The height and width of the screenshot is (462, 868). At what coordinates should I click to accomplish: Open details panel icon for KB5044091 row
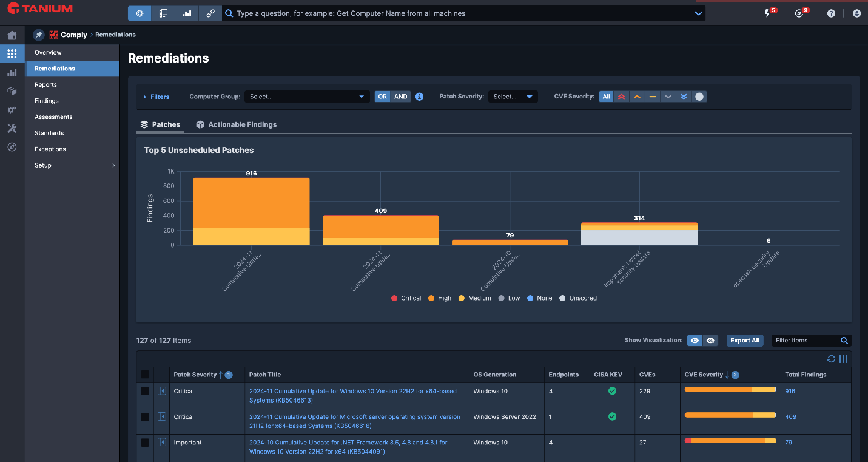tap(161, 443)
